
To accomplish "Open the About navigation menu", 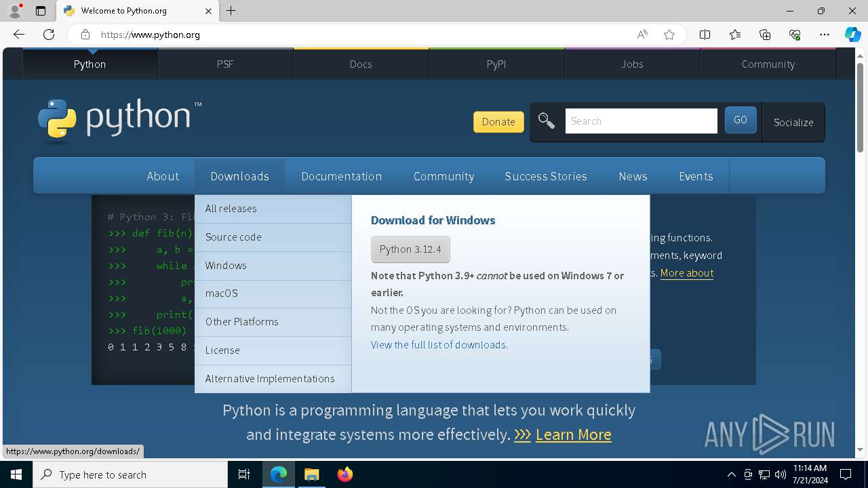I will [163, 176].
